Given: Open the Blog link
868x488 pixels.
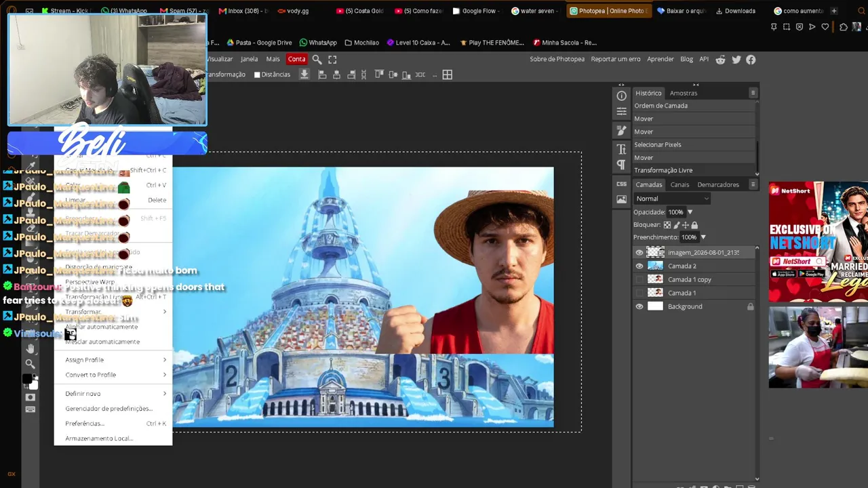Looking at the screenshot, I should coord(686,59).
